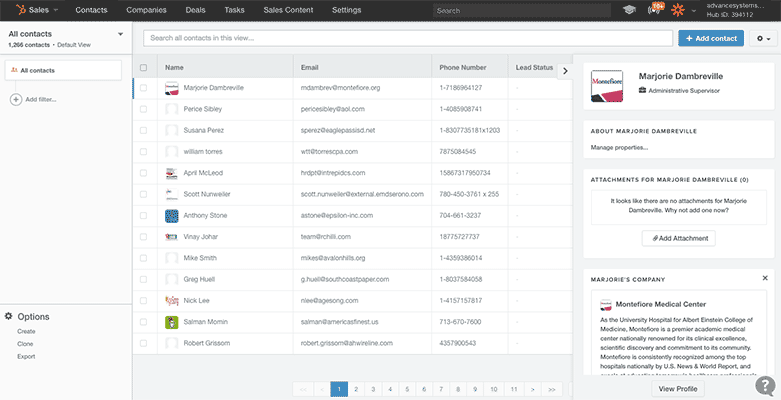Click email mdambrev@montefiore.org
781x400 pixels.
click(341, 88)
